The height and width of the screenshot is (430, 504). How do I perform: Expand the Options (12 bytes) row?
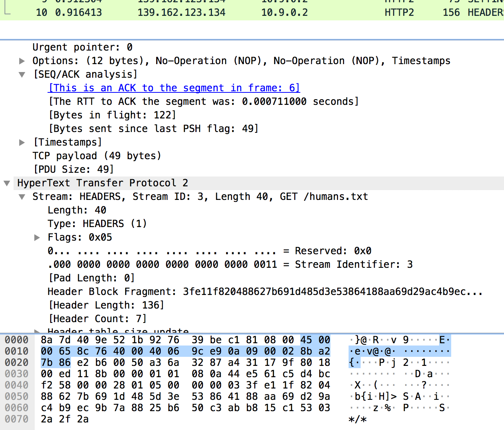coord(22,61)
